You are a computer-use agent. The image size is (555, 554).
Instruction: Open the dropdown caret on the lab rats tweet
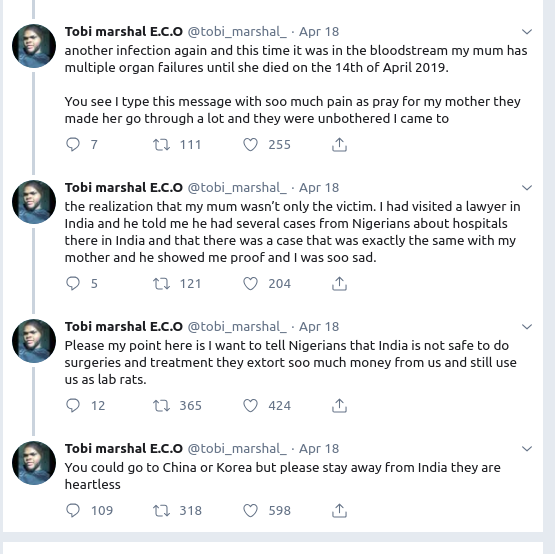527,327
